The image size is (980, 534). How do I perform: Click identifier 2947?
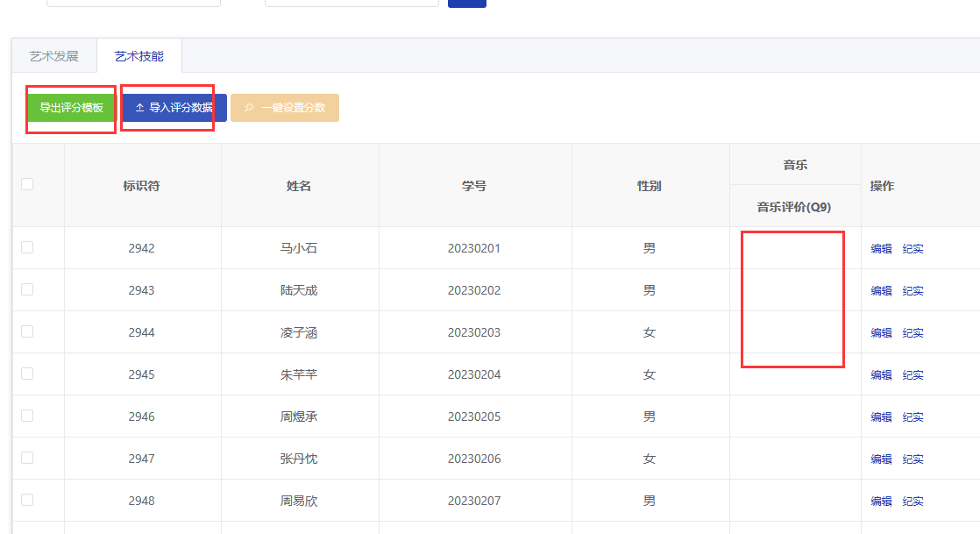pyautogui.click(x=141, y=459)
